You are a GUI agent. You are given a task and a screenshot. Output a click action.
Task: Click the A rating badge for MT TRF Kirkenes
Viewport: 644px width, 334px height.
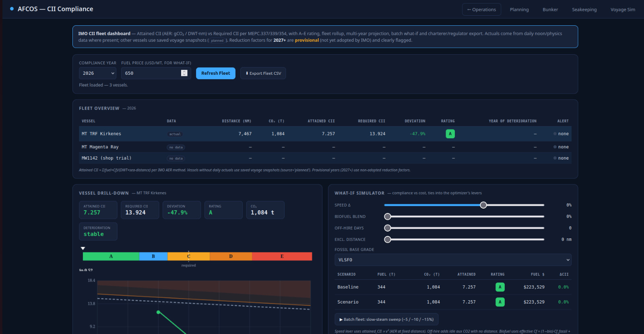(x=450, y=134)
